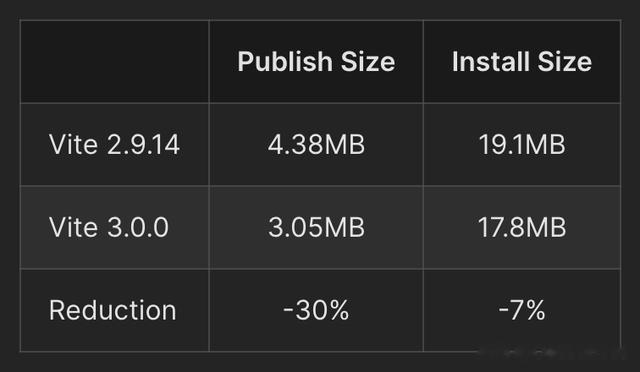Click the Reduction row label
640x372 pixels.
click(113, 310)
